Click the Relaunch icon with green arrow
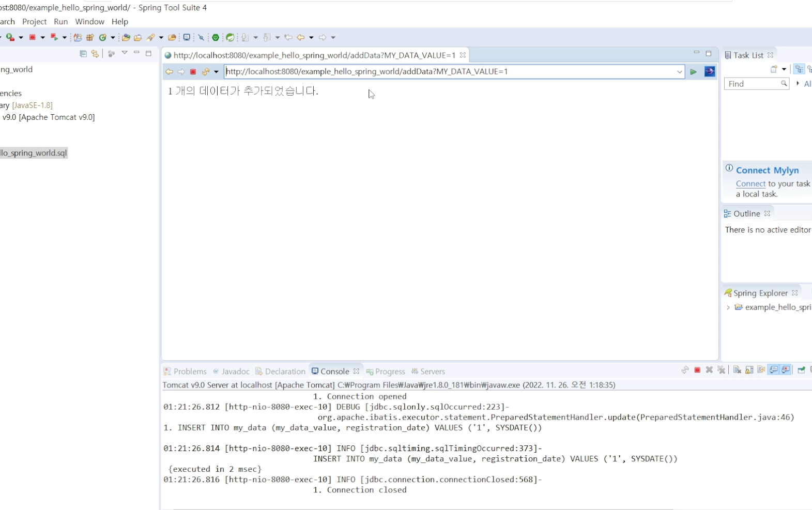The height and width of the screenshot is (510, 812). (x=54, y=37)
